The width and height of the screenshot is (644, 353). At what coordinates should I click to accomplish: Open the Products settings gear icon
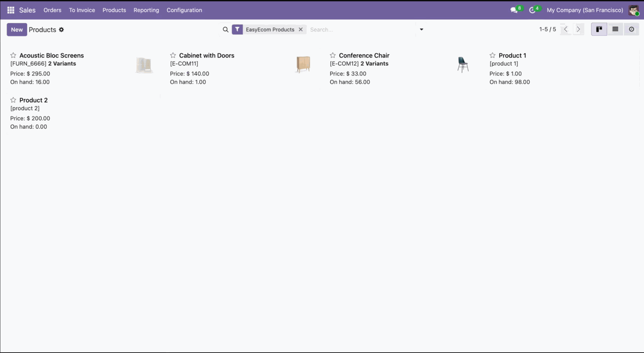pyautogui.click(x=61, y=30)
